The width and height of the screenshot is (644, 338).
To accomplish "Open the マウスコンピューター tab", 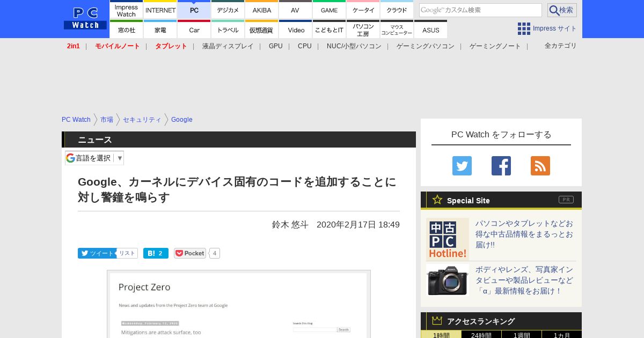I will click(397, 30).
